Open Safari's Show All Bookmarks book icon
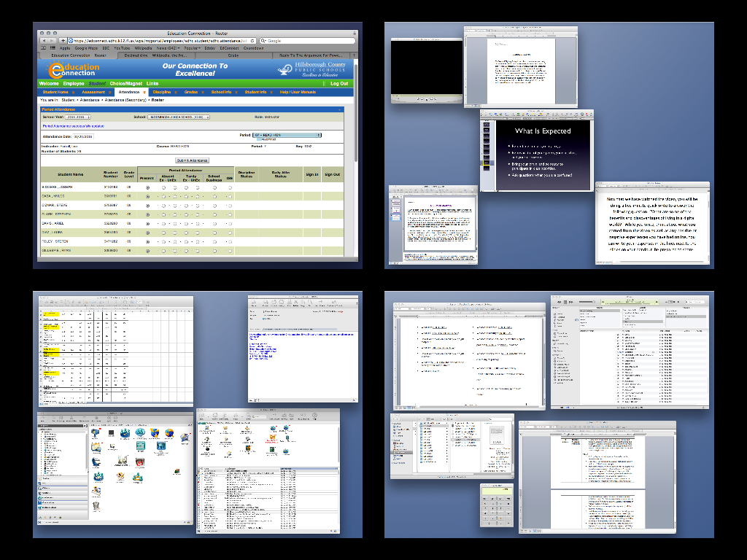The image size is (747, 560). (44, 48)
